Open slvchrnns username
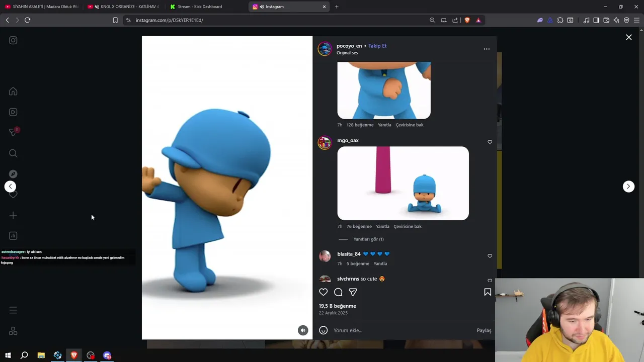This screenshot has width=644, height=362. coord(348,279)
